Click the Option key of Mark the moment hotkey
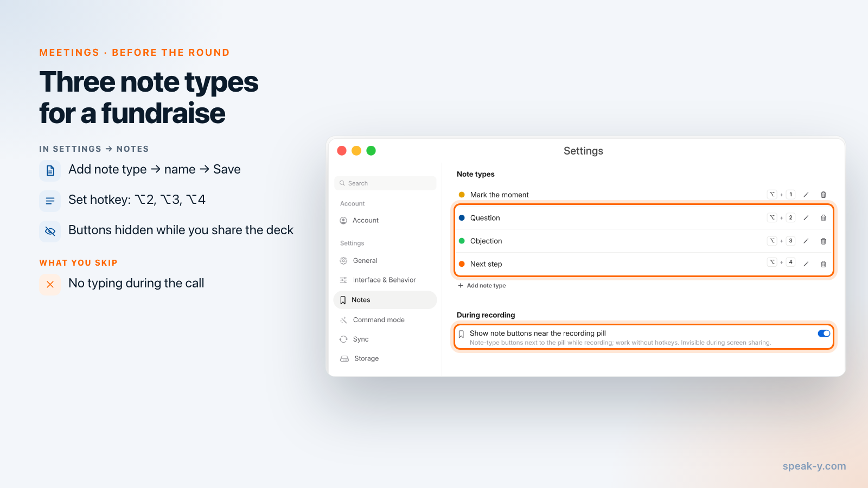This screenshot has width=868, height=488. point(772,195)
